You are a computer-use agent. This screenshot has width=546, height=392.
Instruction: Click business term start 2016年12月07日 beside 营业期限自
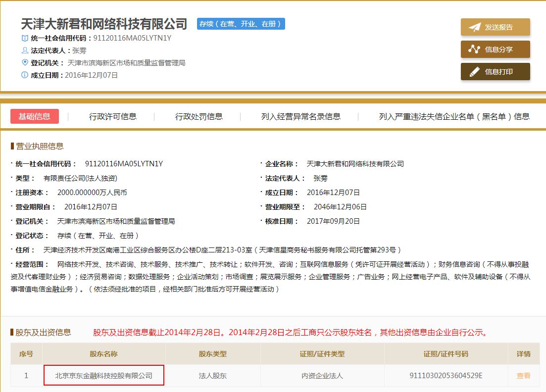(x=91, y=207)
